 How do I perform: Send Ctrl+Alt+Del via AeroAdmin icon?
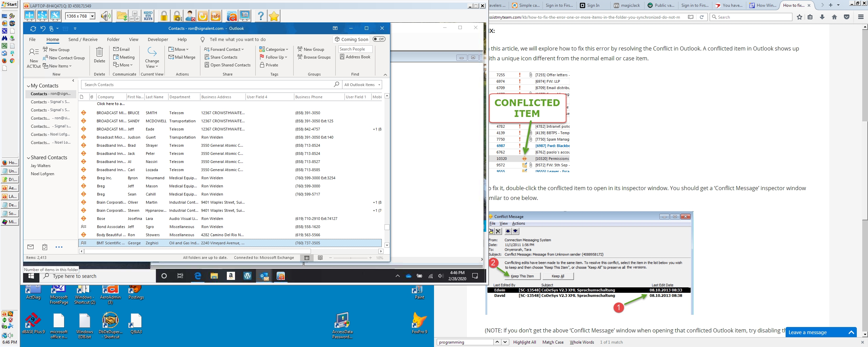click(135, 16)
